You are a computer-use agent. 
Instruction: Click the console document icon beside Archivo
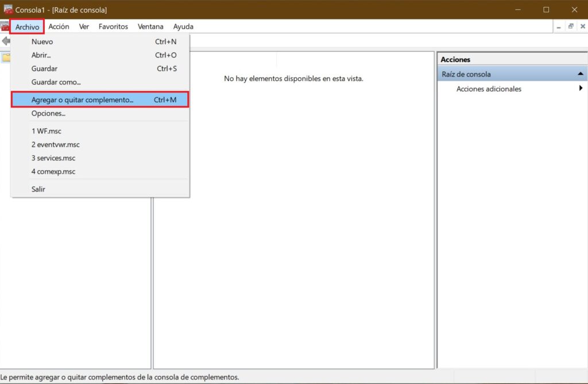click(5, 26)
